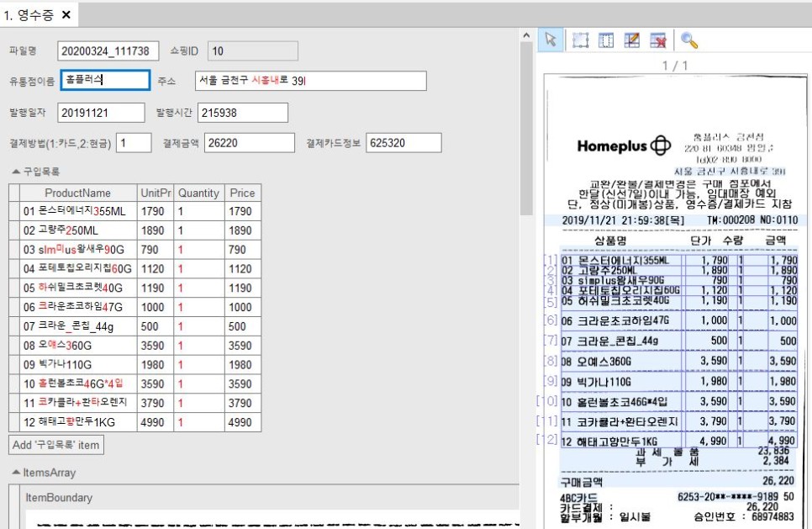Click Price cell 1000 in row 06
812x529 pixels.
[242, 307]
